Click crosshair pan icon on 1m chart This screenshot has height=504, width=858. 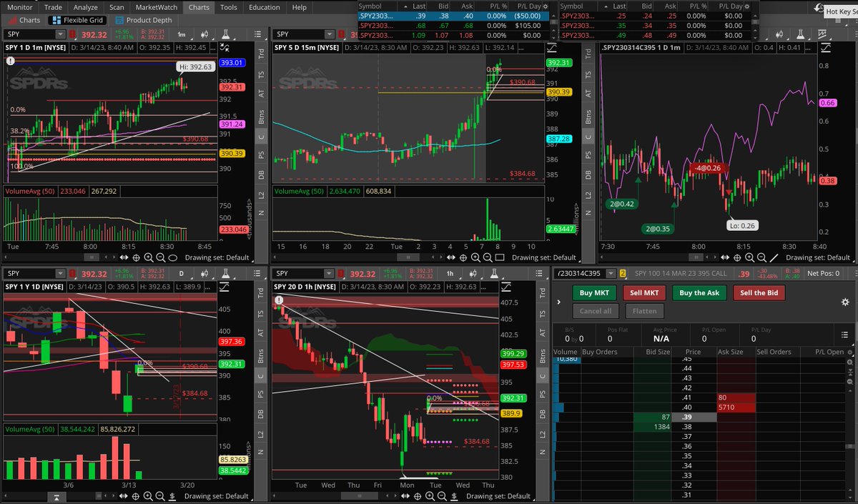(137, 257)
